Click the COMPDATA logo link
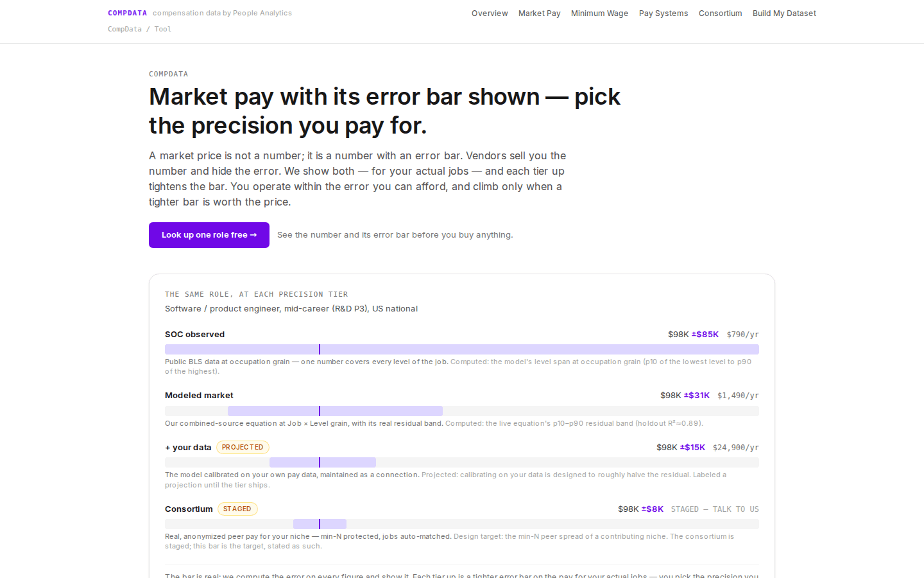The image size is (924, 578). (128, 13)
